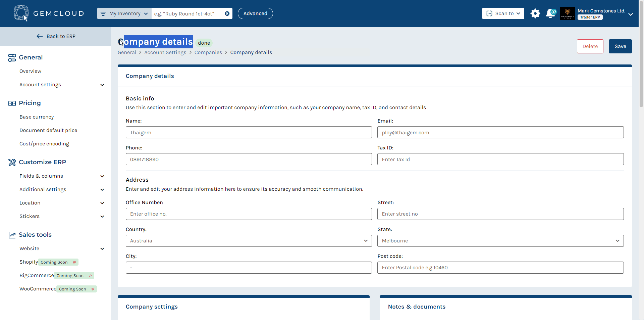
Task: Open Document default price settings
Action: pos(48,130)
